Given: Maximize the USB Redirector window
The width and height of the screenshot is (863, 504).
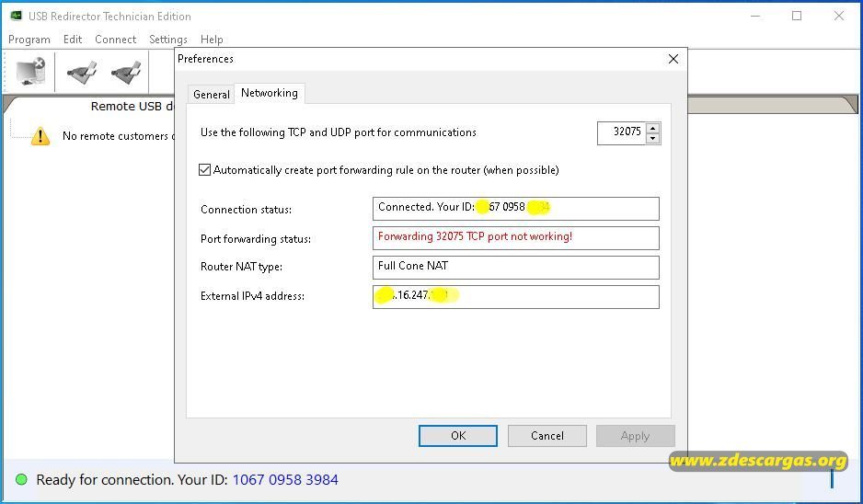Looking at the screenshot, I should pos(797,16).
